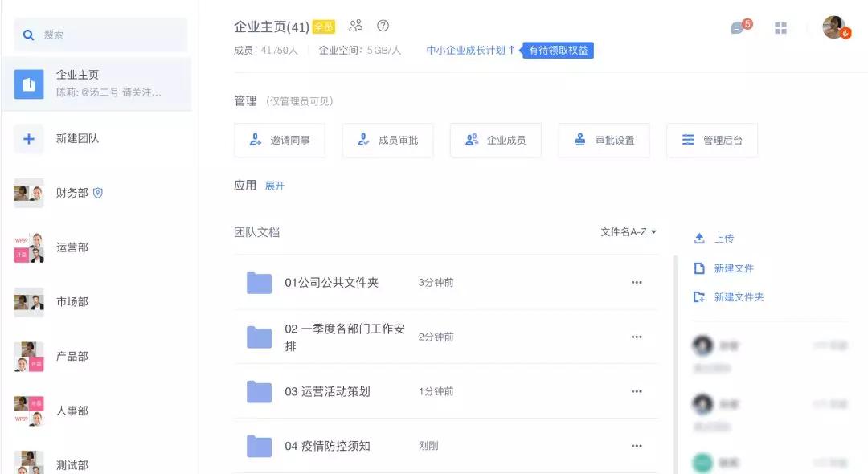The width and height of the screenshot is (868, 474).
Task: Click the 成员审批 member approval icon
Action: click(x=364, y=140)
